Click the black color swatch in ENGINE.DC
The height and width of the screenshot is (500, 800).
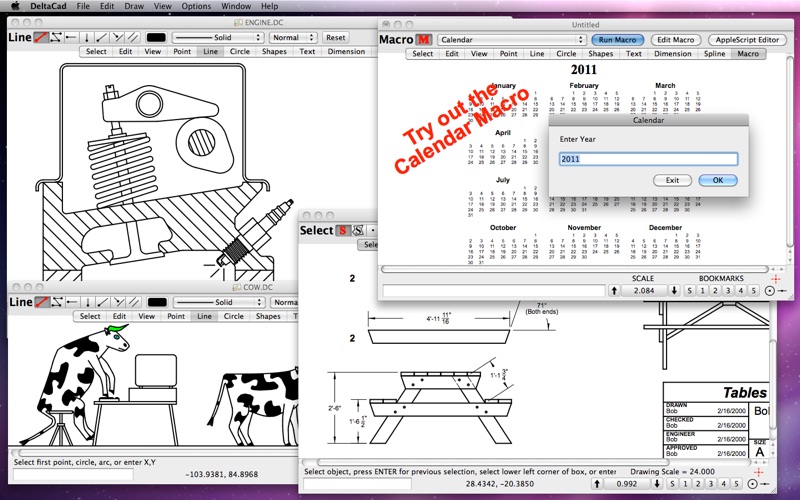pyautogui.click(x=156, y=37)
